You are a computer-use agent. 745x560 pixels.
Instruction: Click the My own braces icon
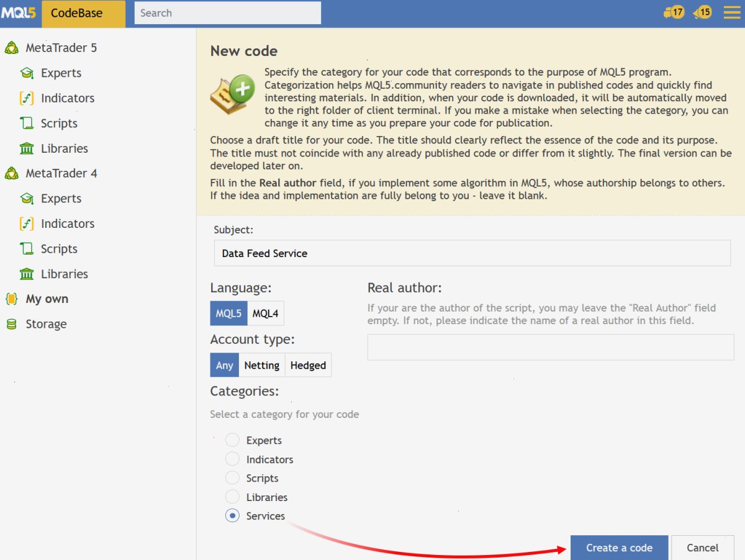pyautogui.click(x=11, y=299)
